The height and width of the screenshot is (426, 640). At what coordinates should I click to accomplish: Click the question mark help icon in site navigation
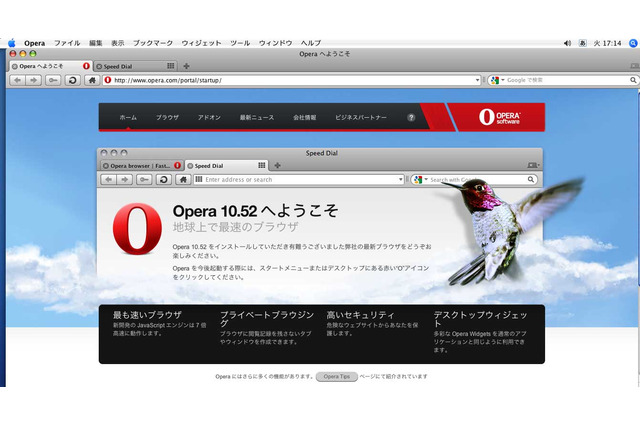[x=411, y=118]
